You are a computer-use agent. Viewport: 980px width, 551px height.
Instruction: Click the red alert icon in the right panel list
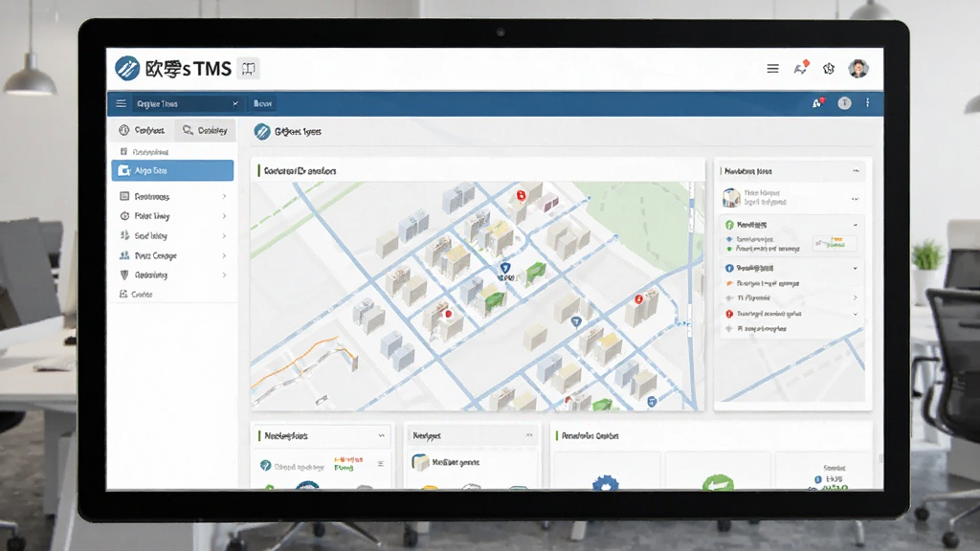(x=729, y=314)
